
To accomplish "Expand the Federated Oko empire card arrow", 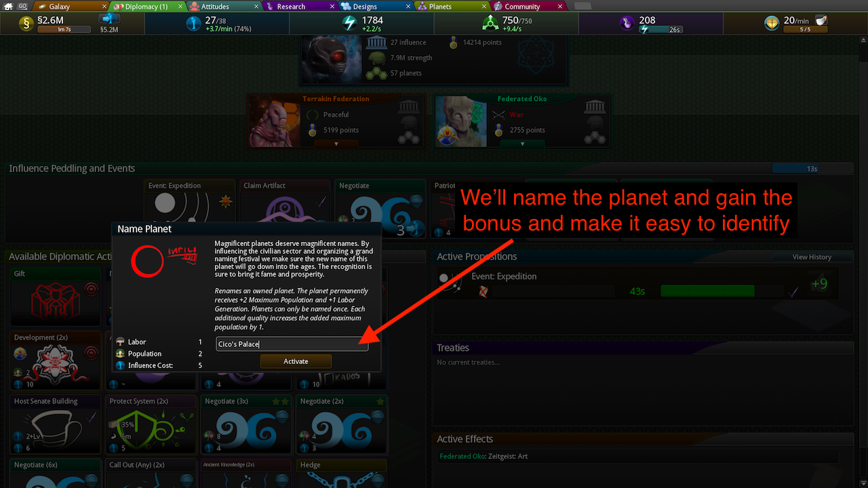I will [522, 144].
